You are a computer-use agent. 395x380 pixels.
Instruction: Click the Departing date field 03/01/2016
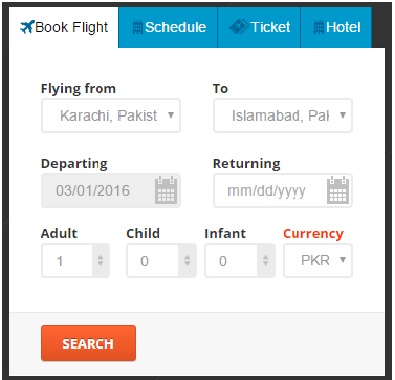[111, 190]
